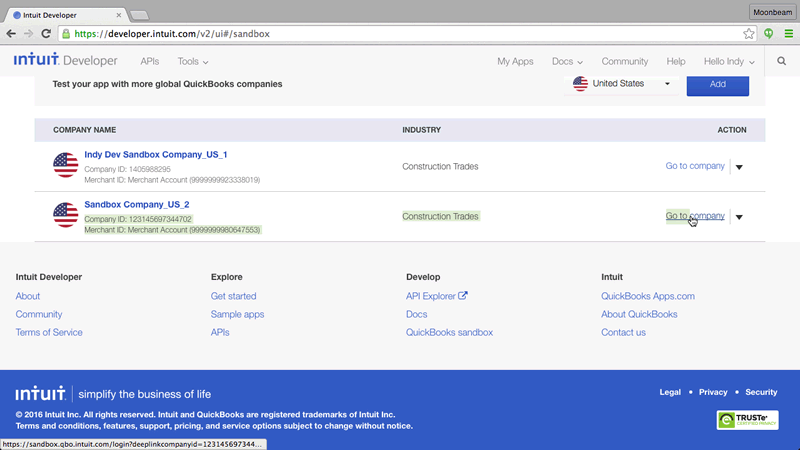800x450 pixels.
Task: Open search with magnifier icon
Action: click(782, 61)
